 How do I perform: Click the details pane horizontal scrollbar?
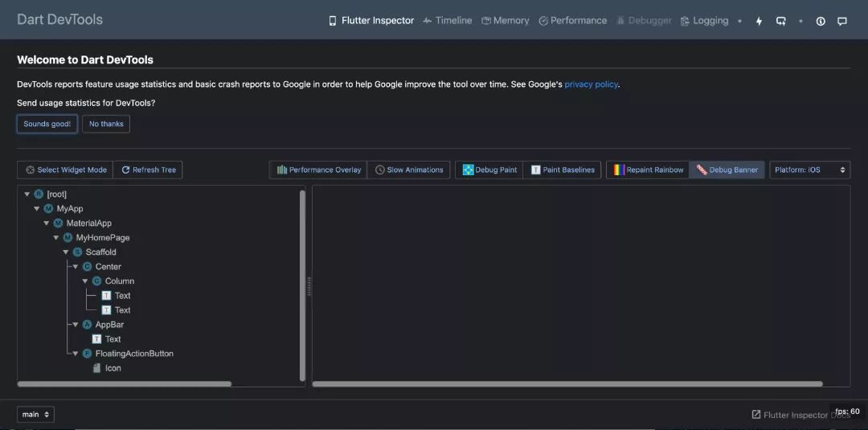point(567,383)
